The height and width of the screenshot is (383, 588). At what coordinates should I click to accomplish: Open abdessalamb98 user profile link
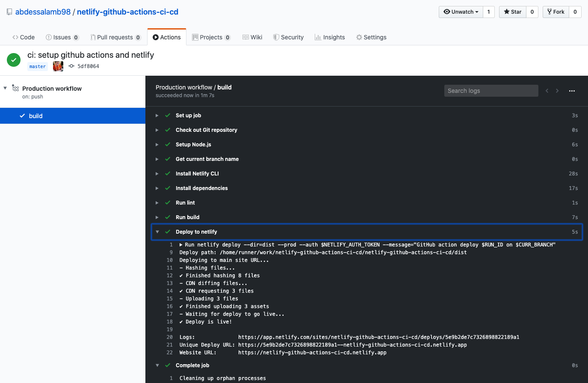click(x=43, y=12)
